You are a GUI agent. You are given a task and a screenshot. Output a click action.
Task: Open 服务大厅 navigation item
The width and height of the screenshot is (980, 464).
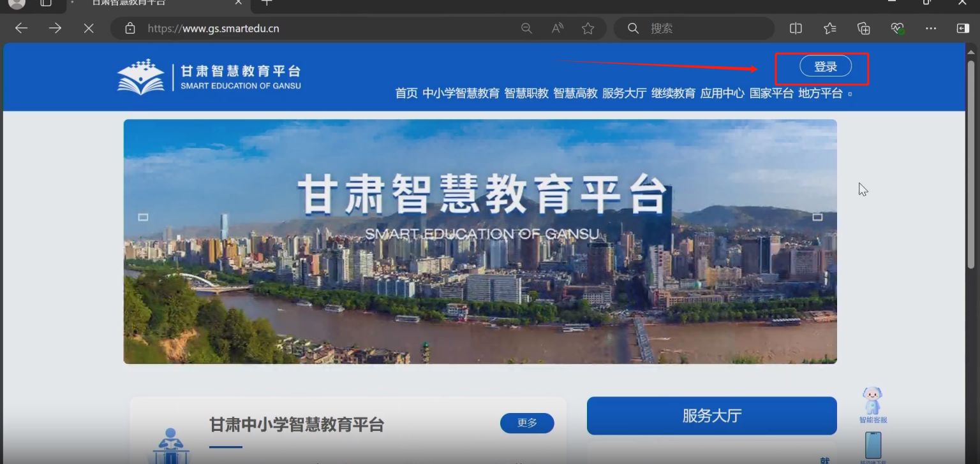[625, 93]
